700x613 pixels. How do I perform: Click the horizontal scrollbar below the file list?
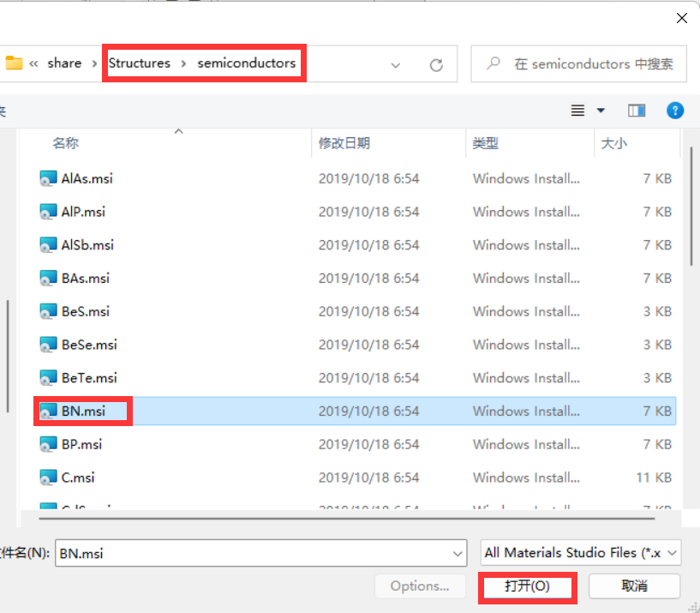346,519
